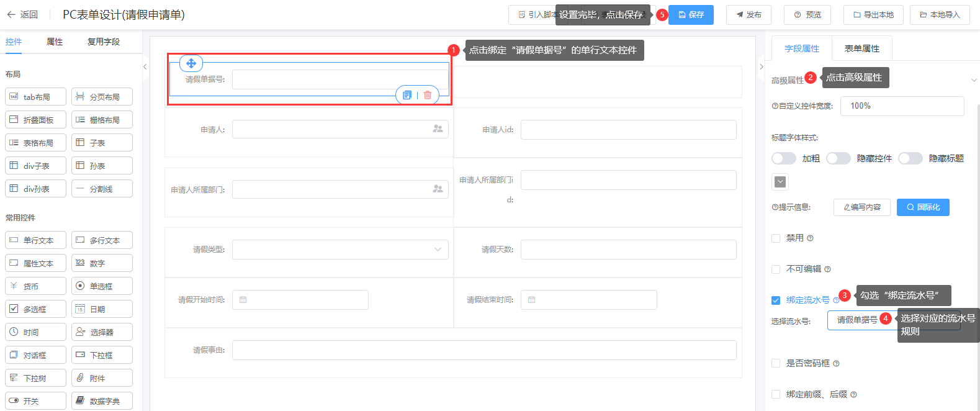This screenshot has height=411, width=980.
Task: Select the 单选框 control
Action: click(102, 286)
